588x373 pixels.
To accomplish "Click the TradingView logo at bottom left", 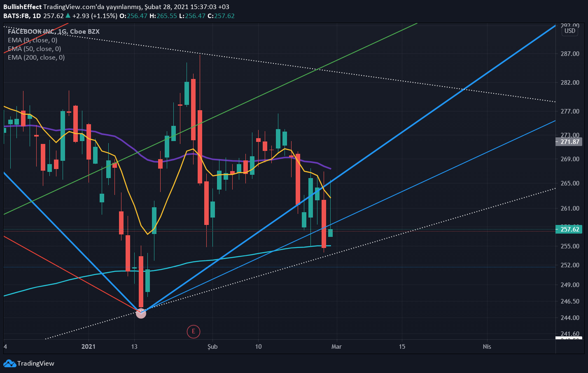I will click(x=29, y=363).
